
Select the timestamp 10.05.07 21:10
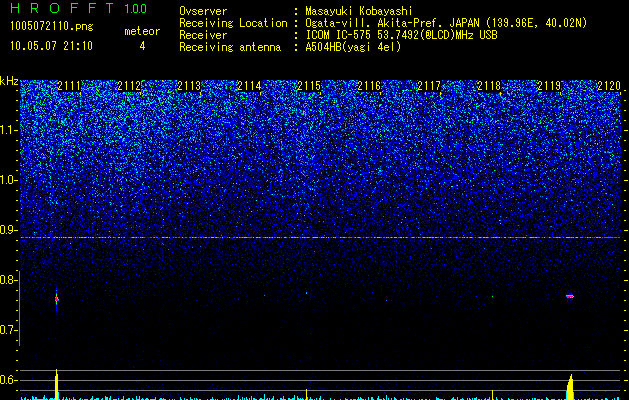51,46
